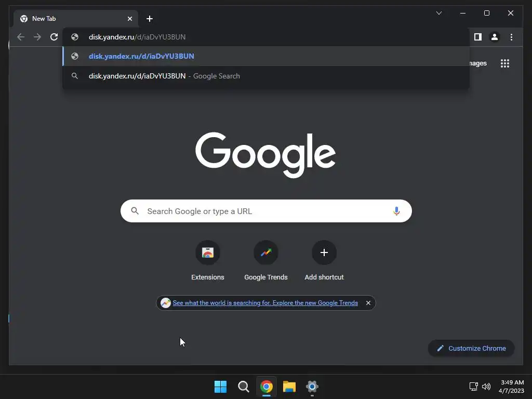
Task: Open the Google apps grid
Action: (505, 63)
